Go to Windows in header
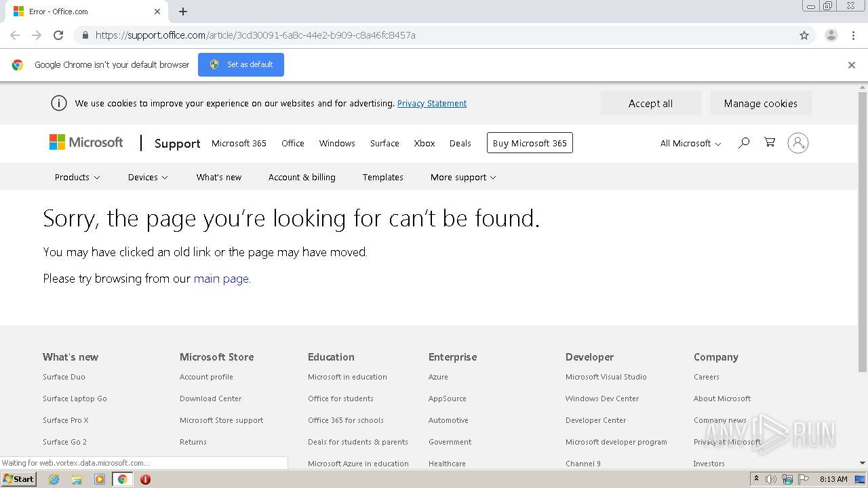The width and height of the screenshot is (868, 488). (337, 143)
